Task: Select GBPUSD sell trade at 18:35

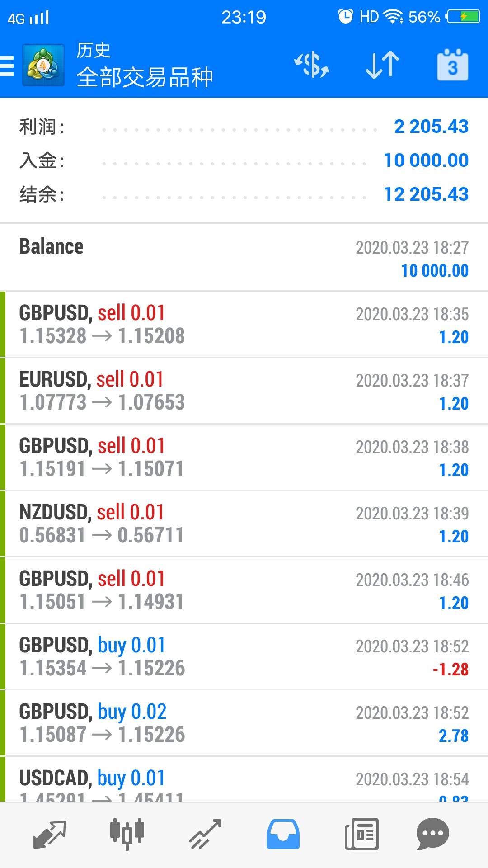Action: pyautogui.click(x=244, y=324)
